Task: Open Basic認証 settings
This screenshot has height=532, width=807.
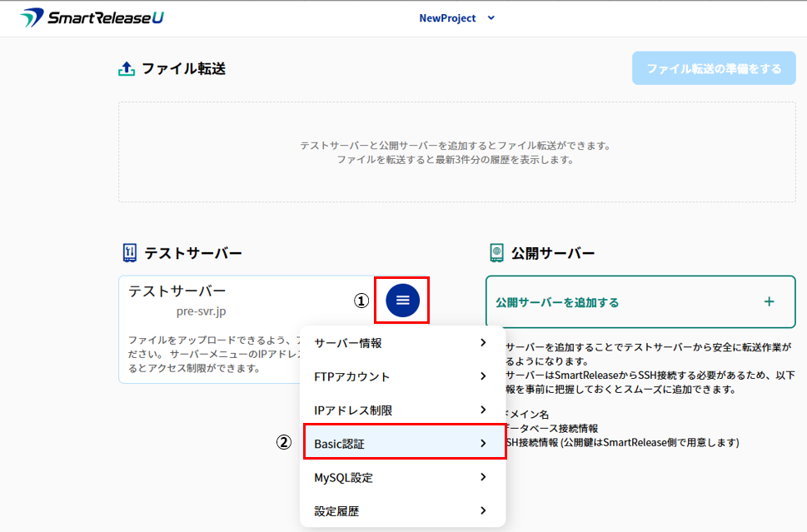Action: pyautogui.click(x=340, y=444)
